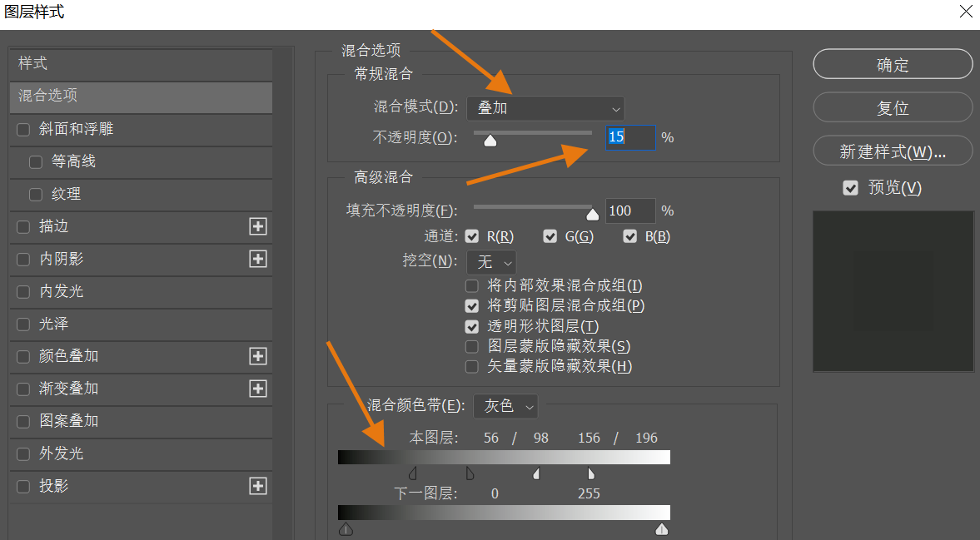980x540 pixels.
Task: Enable the 描边 checkbox
Action: [23, 226]
